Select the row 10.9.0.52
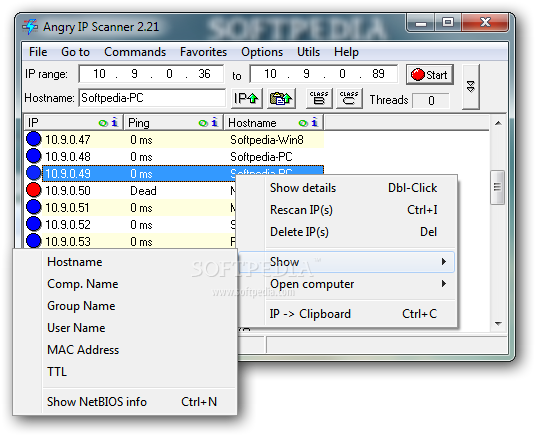The height and width of the screenshot is (436, 536). click(130, 224)
